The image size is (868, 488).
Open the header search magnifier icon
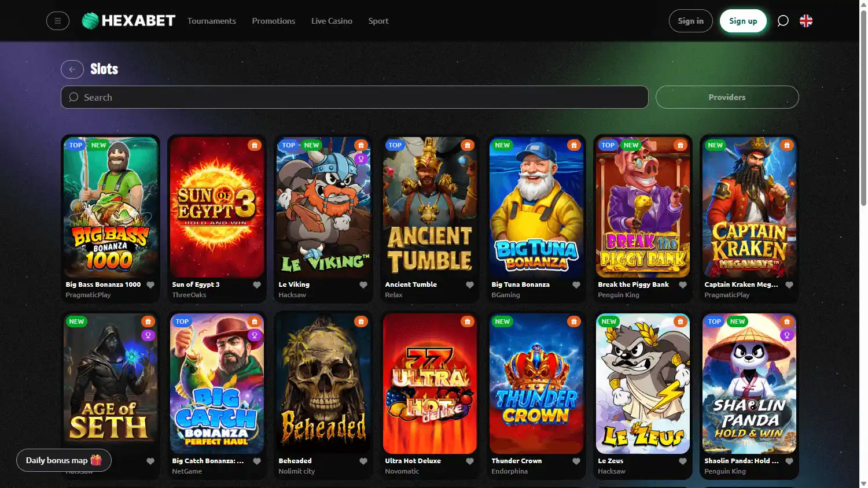(x=783, y=21)
